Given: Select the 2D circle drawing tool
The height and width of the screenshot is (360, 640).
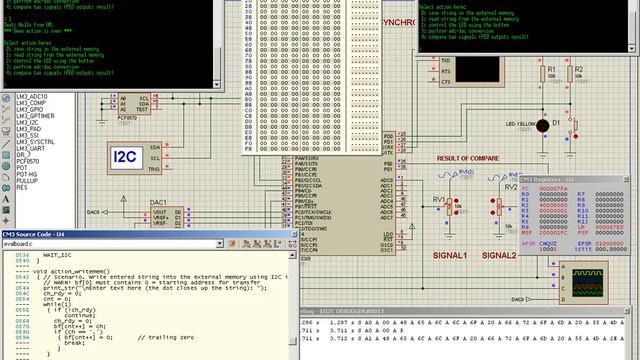Looking at the screenshot, I should (6, 166).
